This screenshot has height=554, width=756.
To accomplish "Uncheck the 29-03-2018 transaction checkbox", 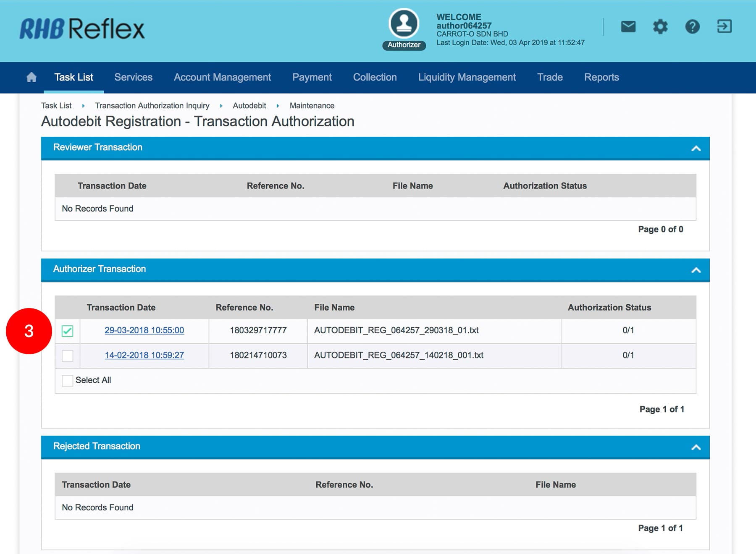I will tap(67, 331).
